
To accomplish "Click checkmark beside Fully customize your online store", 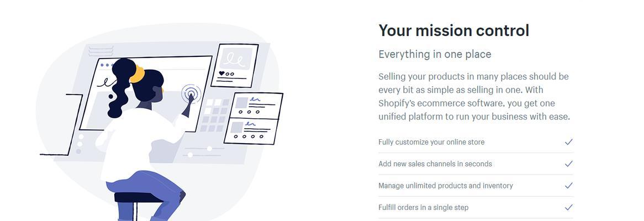I will coord(568,142).
